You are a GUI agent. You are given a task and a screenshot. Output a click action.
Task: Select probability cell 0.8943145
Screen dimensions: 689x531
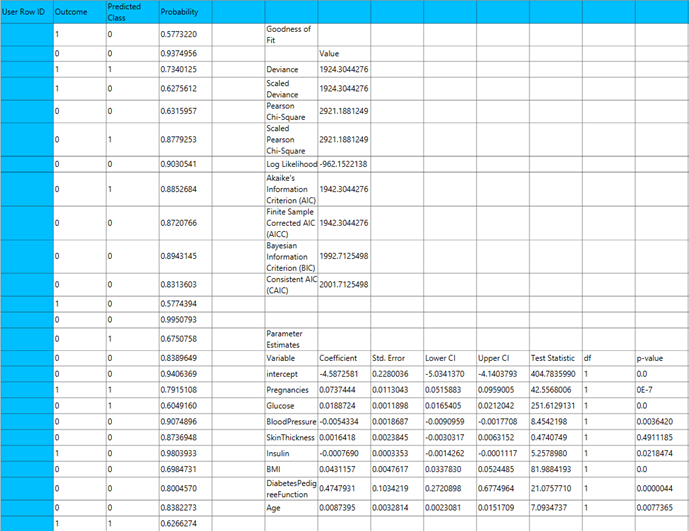click(x=185, y=256)
